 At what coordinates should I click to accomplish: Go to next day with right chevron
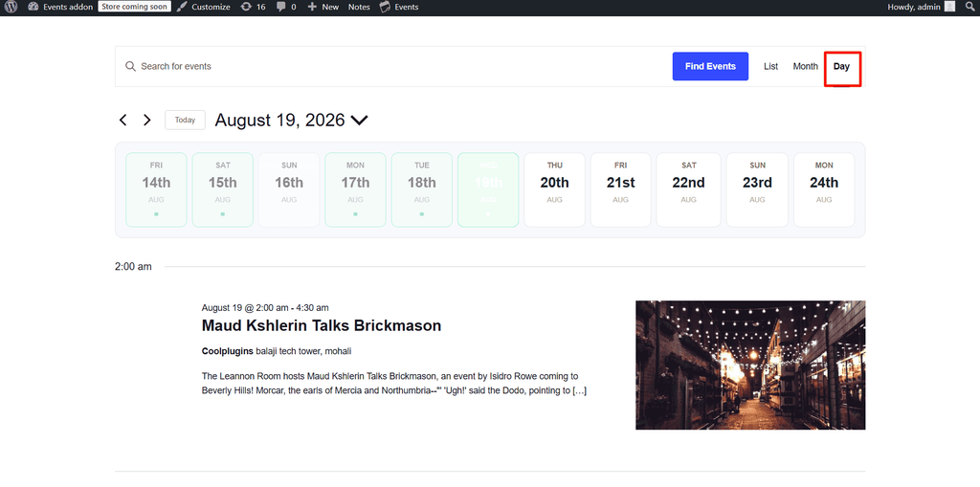[146, 120]
